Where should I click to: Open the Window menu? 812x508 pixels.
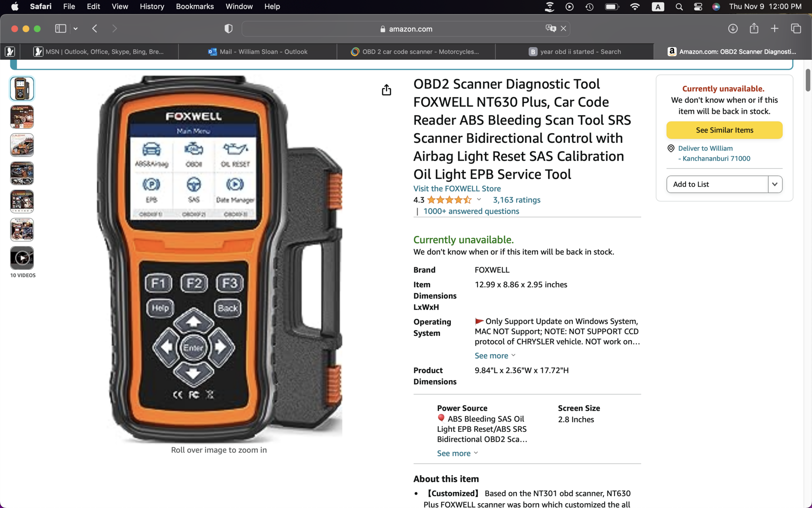click(x=239, y=6)
